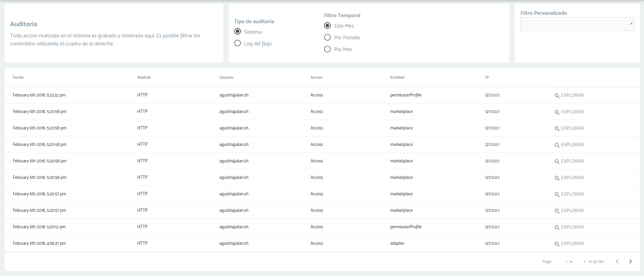
Task: Click permissionProfile in the 5:20:12 pm row
Action: click(406, 227)
